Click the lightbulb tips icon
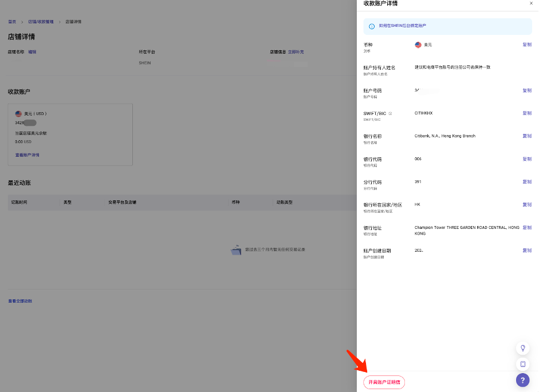This screenshot has width=539, height=392. click(x=522, y=348)
